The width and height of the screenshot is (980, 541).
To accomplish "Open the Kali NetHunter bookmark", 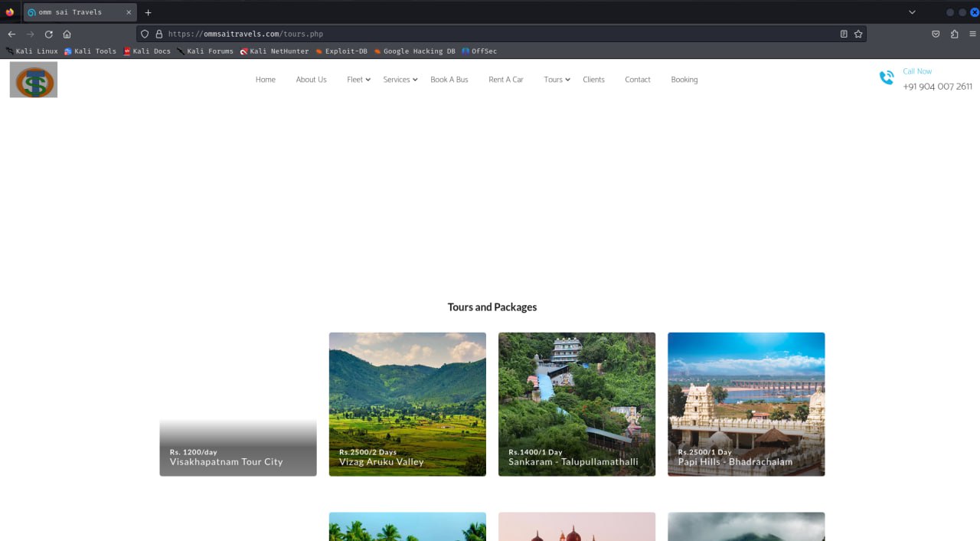I will click(x=274, y=51).
